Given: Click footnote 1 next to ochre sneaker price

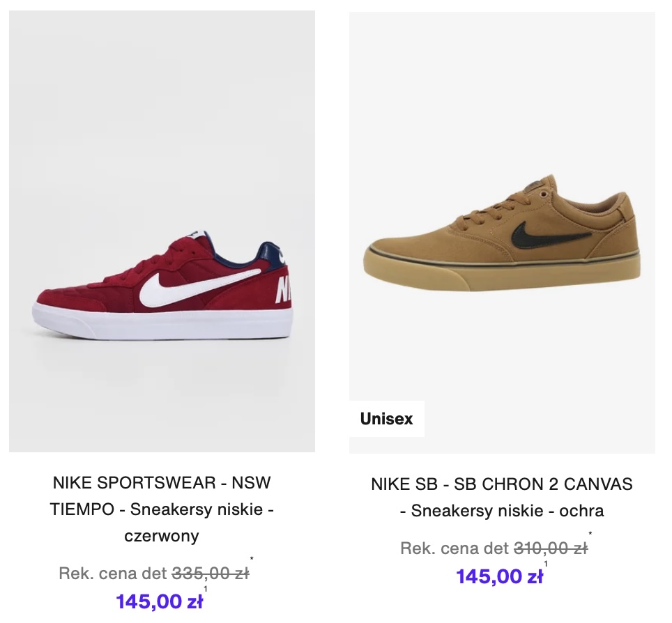Looking at the screenshot, I should click(546, 564).
